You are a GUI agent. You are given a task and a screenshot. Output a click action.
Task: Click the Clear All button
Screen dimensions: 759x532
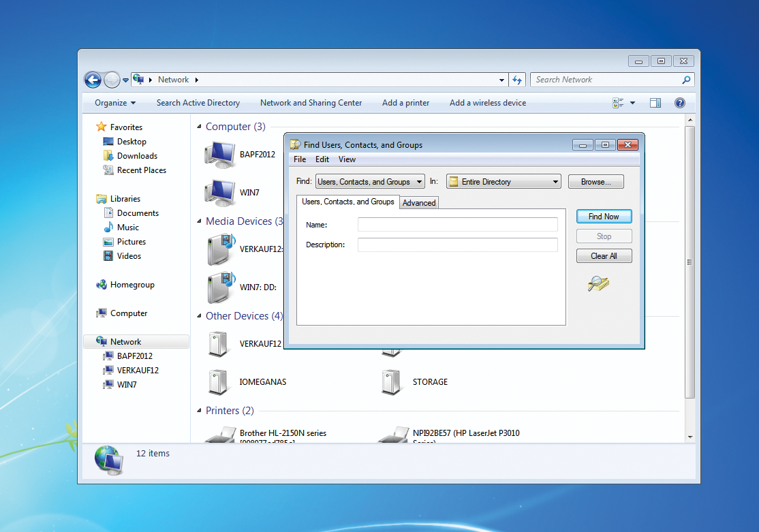click(604, 256)
